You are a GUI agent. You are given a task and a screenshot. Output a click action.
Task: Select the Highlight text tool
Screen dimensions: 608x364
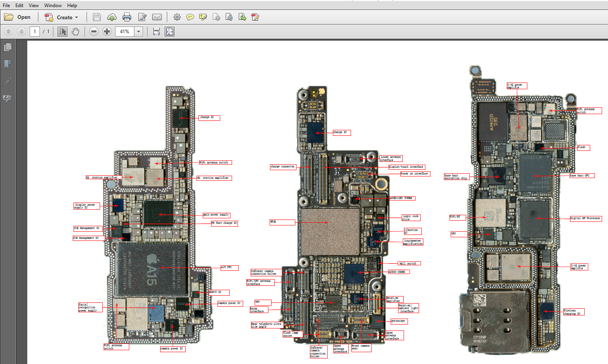pos(203,17)
